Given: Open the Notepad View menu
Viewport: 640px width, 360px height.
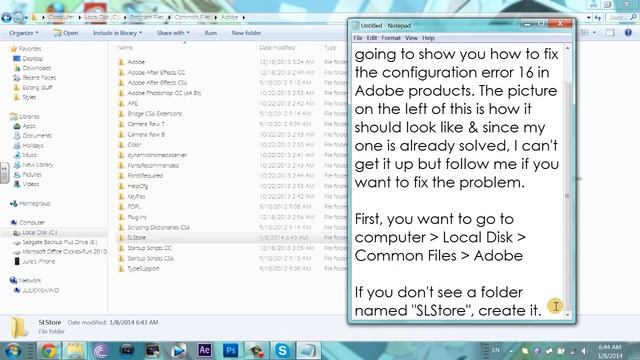Looking at the screenshot, I should click(411, 38).
